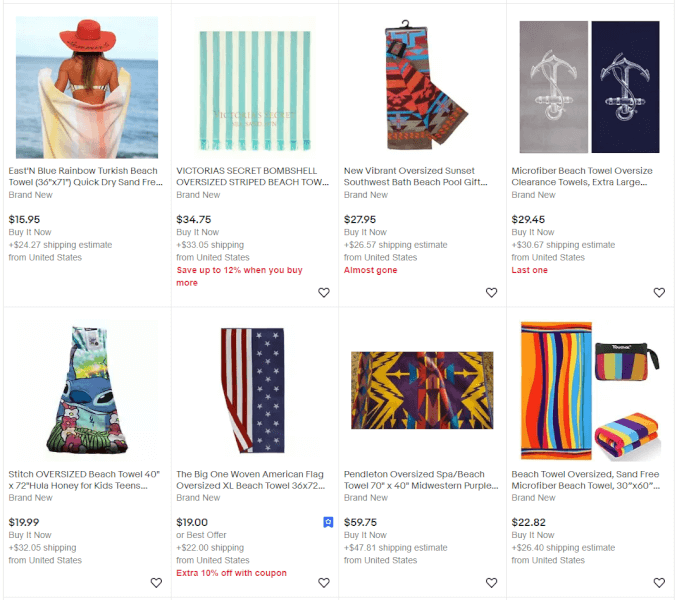Add Stitch beach towel to watchlist heart
Image resolution: width=677 pixels, height=600 pixels.
(156, 583)
